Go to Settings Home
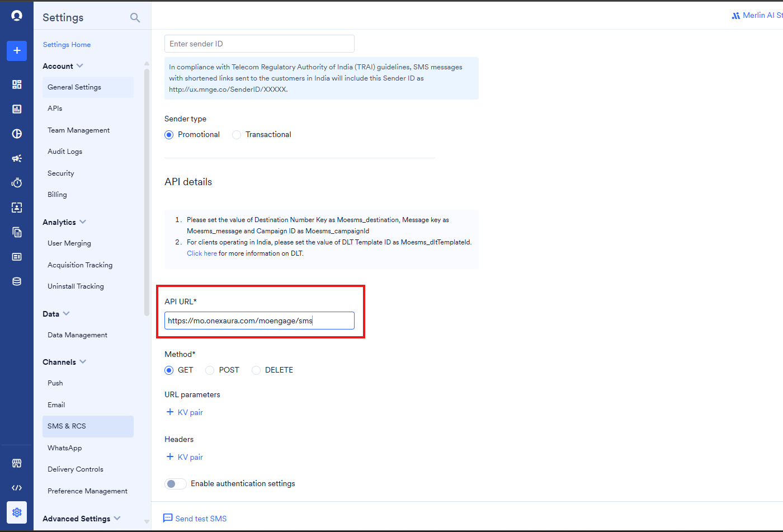Image resolution: width=783 pixels, height=532 pixels. click(67, 45)
